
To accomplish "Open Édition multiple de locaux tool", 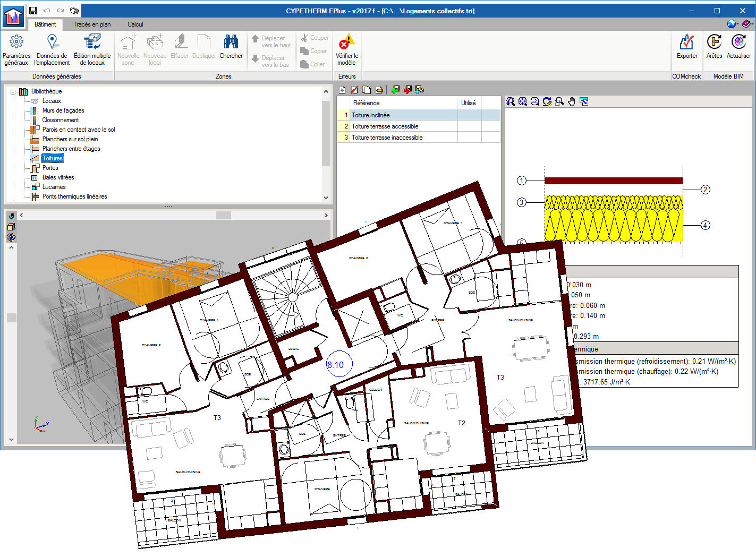I will 92,50.
